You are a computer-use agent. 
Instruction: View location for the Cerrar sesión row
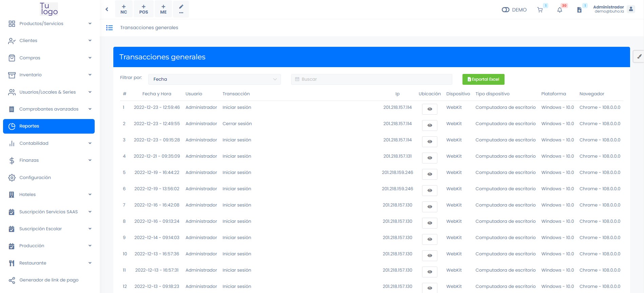coord(430,125)
